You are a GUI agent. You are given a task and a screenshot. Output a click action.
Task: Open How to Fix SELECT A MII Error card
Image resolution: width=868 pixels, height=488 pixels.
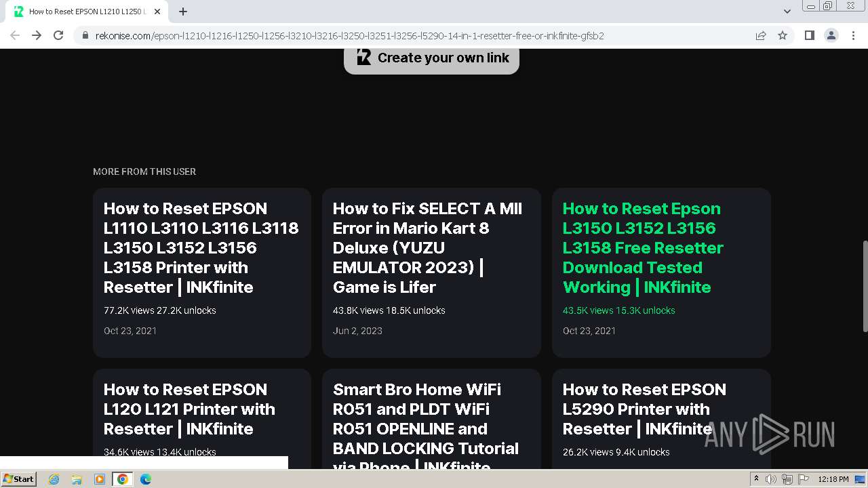pyautogui.click(x=431, y=272)
